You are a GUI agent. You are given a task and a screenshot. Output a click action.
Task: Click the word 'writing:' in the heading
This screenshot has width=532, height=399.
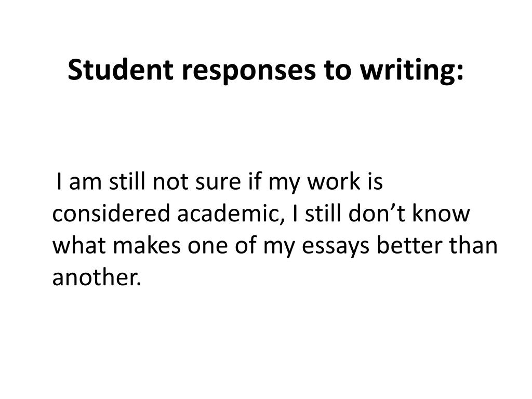[411, 71]
